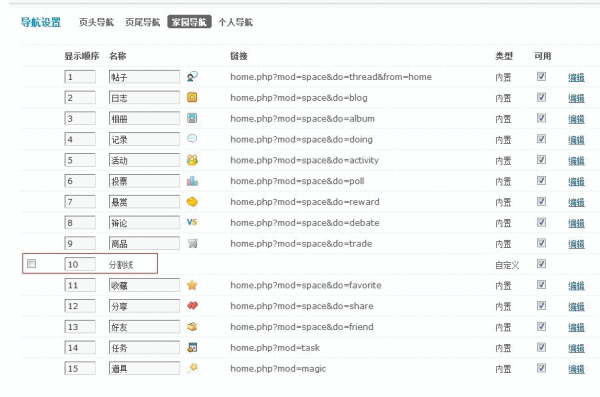Uncheck 可用 for the 分割线 row
Image resolution: width=600 pixels, height=397 pixels.
[541, 263]
